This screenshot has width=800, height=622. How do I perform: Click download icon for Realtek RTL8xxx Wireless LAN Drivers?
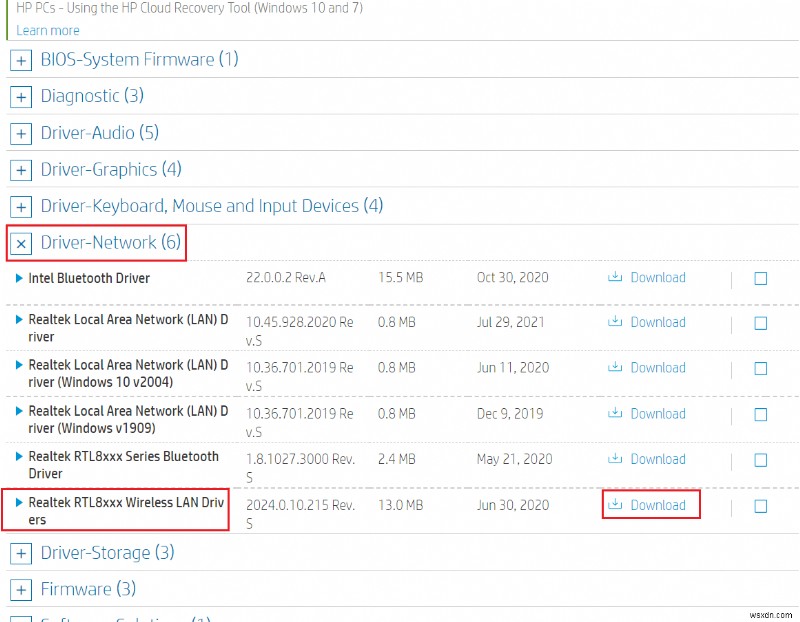(x=617, y=505)
